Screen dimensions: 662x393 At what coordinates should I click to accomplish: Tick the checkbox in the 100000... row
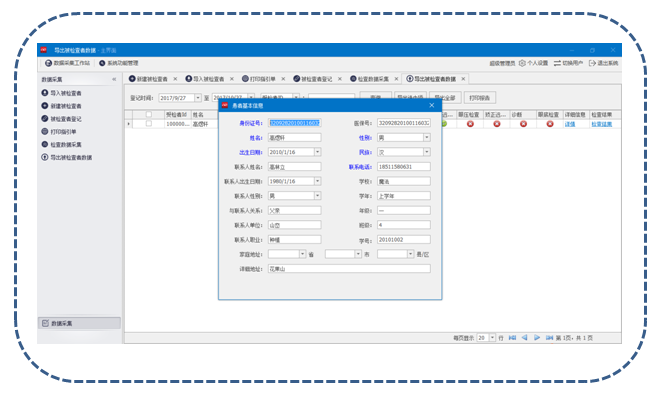[x=149, y=124]
